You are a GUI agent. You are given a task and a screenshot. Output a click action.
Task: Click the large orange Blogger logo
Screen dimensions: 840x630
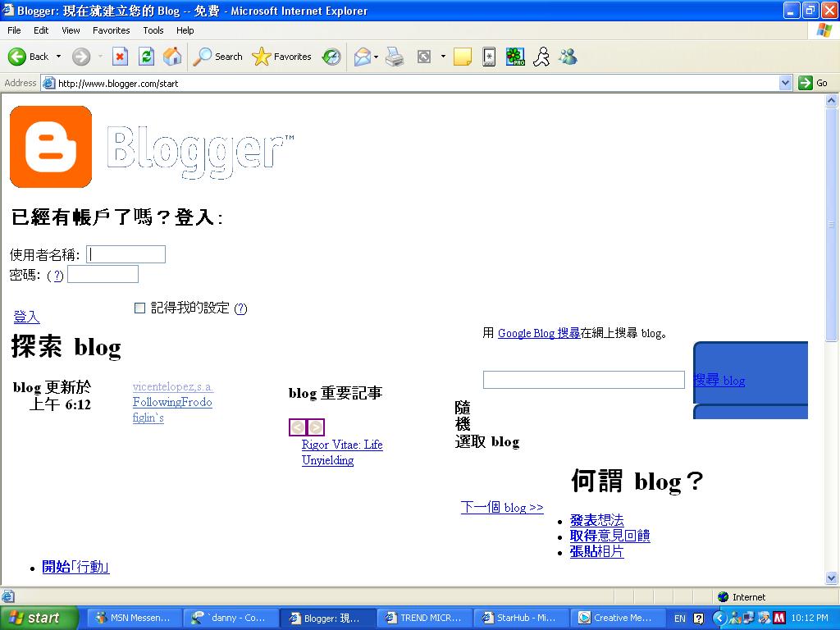(51, 147)
